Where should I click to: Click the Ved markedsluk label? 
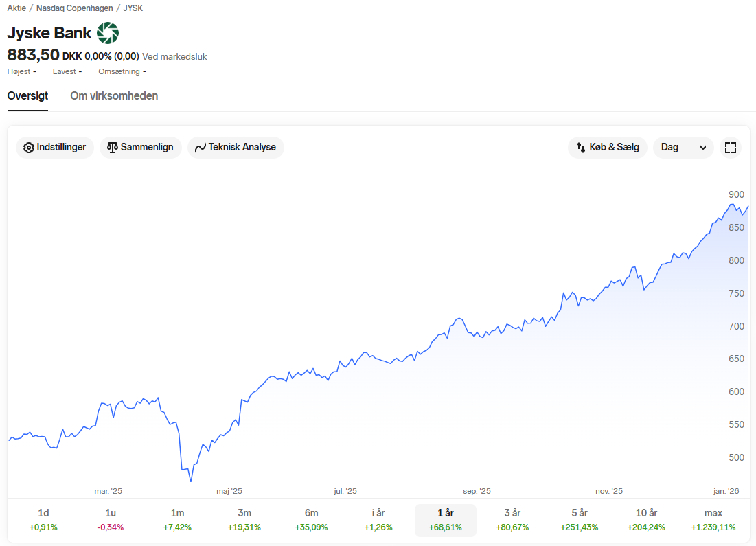pos(174,56)
